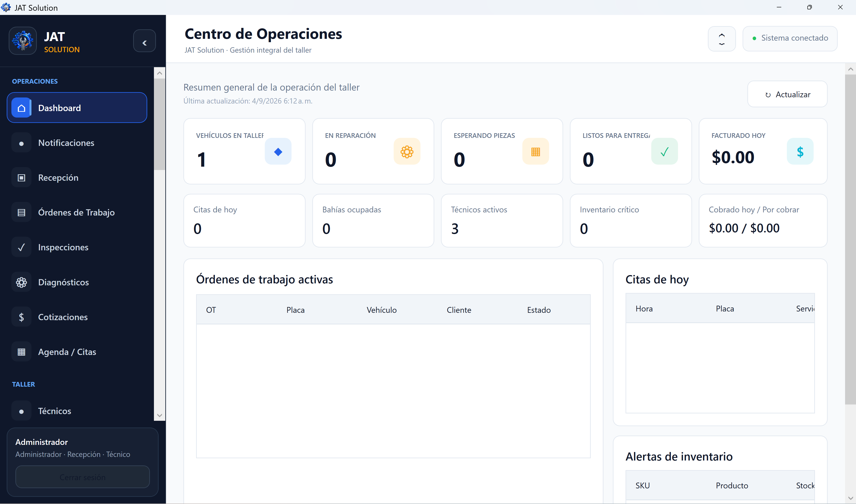The image size is (856, 504).
Task: Click the dollar icon in Facturado Hoy
Action: (800, 151)
